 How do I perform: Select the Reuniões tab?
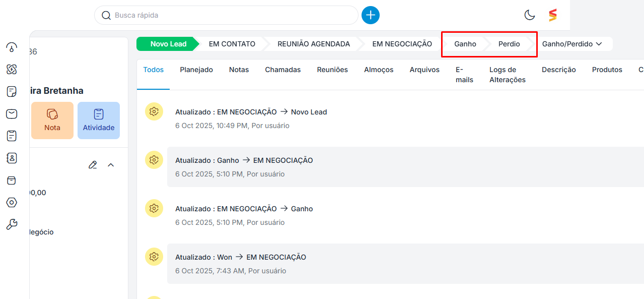pos(332,70)
